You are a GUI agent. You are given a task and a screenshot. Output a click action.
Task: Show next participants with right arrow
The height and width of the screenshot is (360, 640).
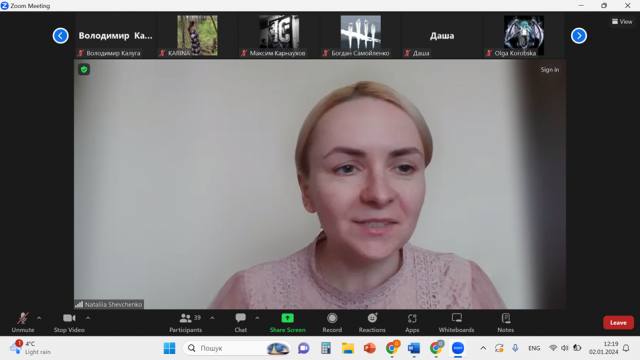pos(579,36)
